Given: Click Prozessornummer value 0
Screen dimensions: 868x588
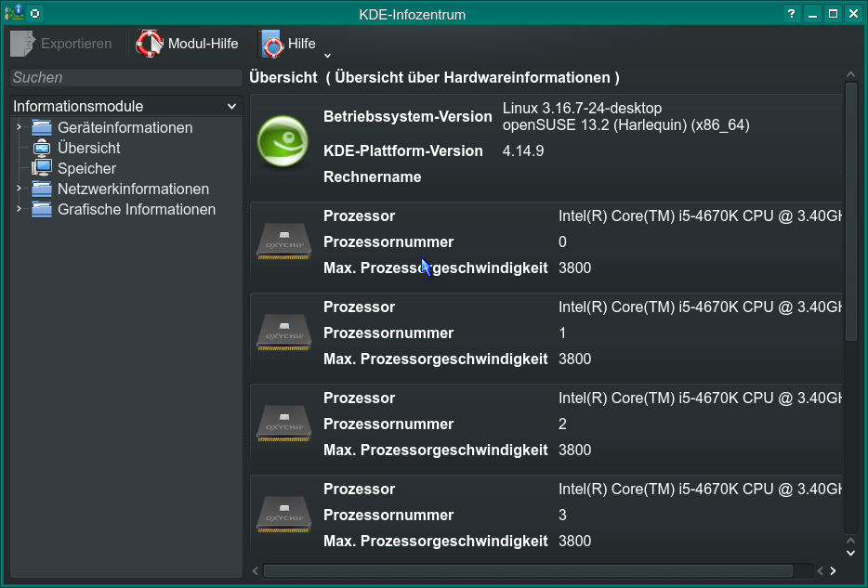Looking at the screenshot, I should pyautogui.click(x=562, y=242).
